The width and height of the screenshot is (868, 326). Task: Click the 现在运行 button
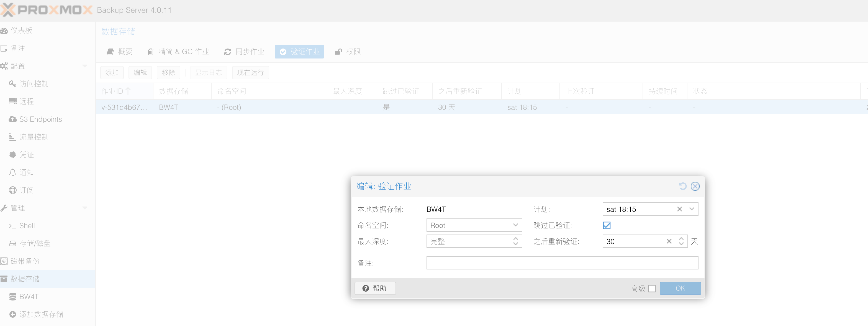(x=250, y=72)
